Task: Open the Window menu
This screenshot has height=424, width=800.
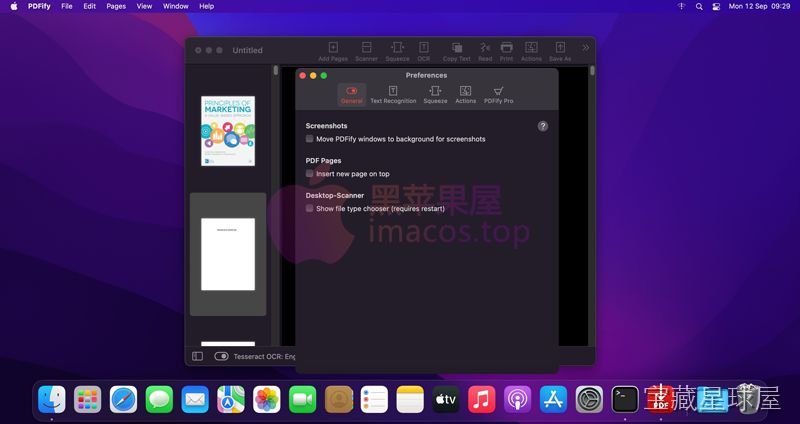Action: (176, 6)
